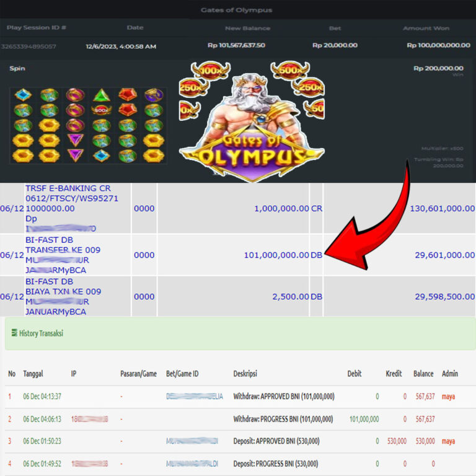Open session ID 32653394895057
The height and width of the screenshot is (476, 476).
pos(29,46)
